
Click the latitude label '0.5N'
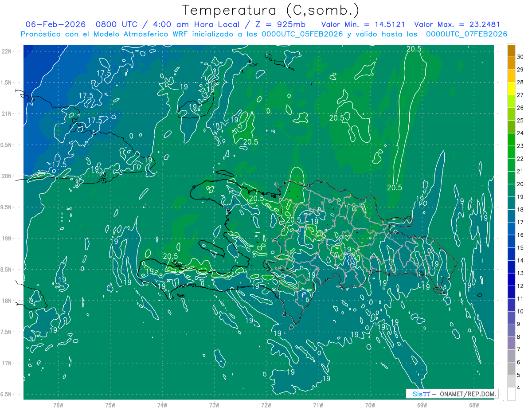click(7, 145)
